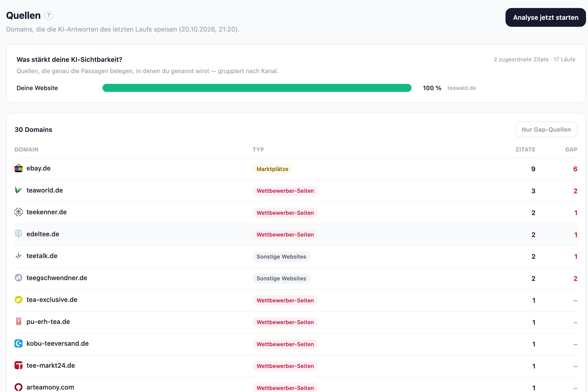The width and height of the screenshot is (588, 392).
Task: Select the teekenner.de domain name
Action: tap(46, 212)
